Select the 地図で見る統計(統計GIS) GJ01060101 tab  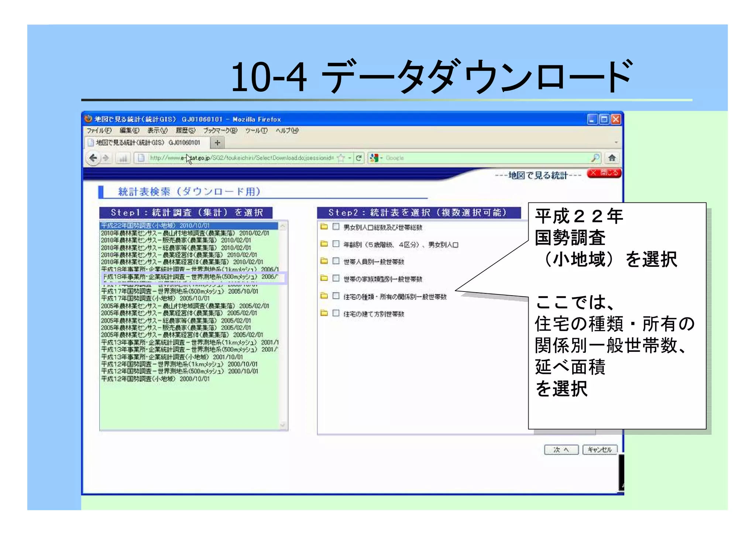click(x=148, y=143)
